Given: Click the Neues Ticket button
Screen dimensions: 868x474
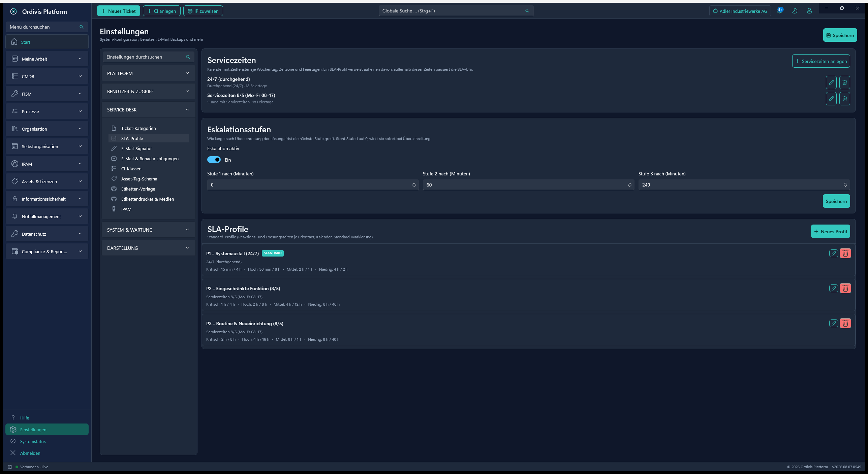Looking at the screenshot, I should click(x=118, y=11).
